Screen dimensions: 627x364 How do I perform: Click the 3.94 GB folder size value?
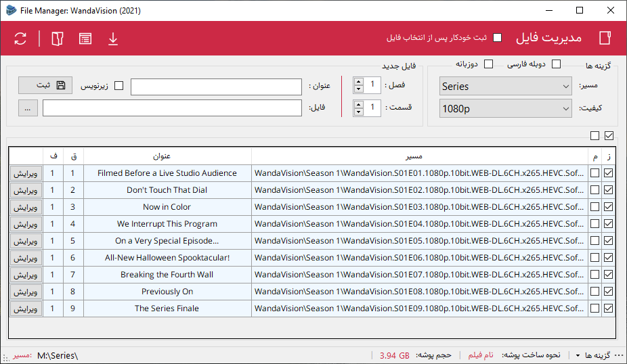tap(394, 355)
